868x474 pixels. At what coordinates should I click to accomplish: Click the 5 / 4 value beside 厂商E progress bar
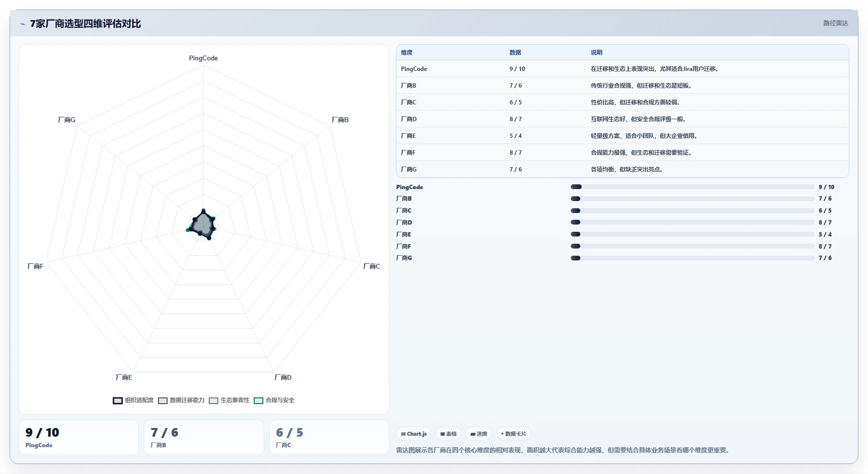(x=825, y=235)
